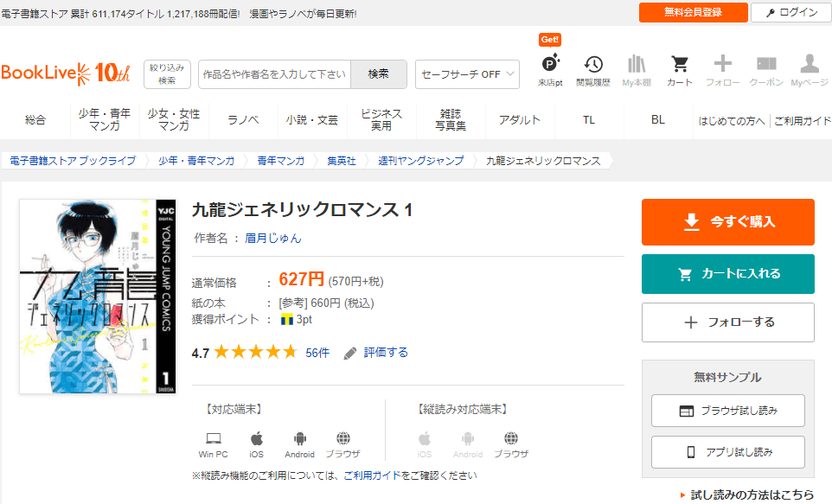The image size is (832, 504).
Task: Open the 絞り込み検索 filter search
Action: (167, 73)
